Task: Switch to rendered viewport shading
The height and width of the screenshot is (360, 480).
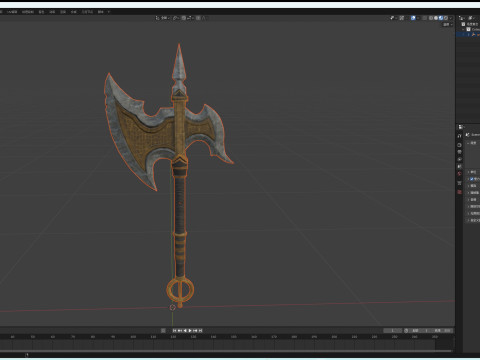Action: pyautogui.click(x=446, y=18)
